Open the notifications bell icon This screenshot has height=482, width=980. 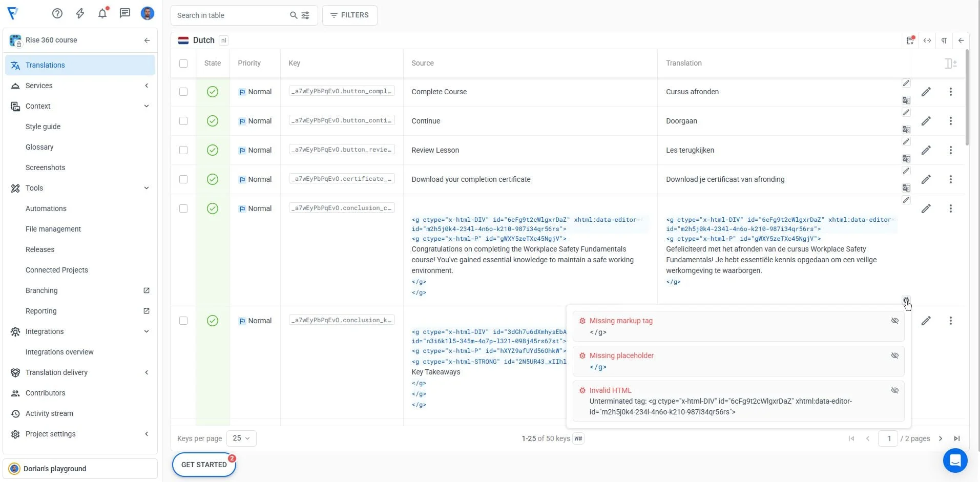(x=102, y=13)
